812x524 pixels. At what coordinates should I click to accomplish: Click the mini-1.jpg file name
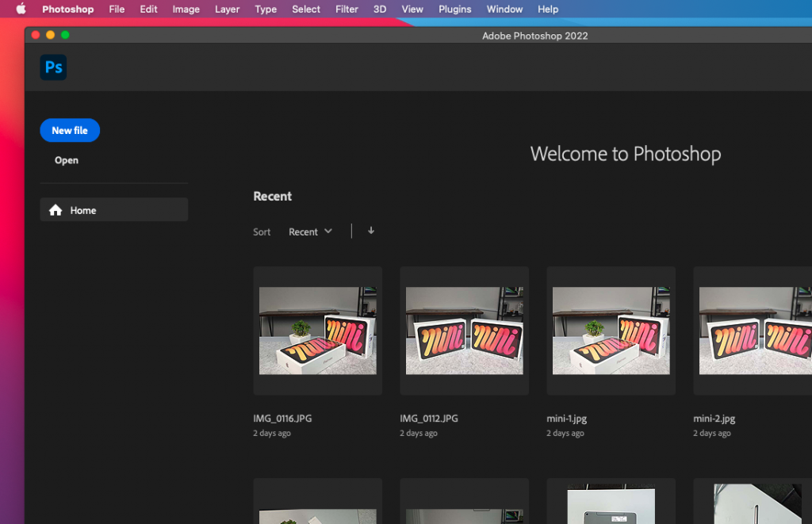pyautogui.click(x=566, y=419)
